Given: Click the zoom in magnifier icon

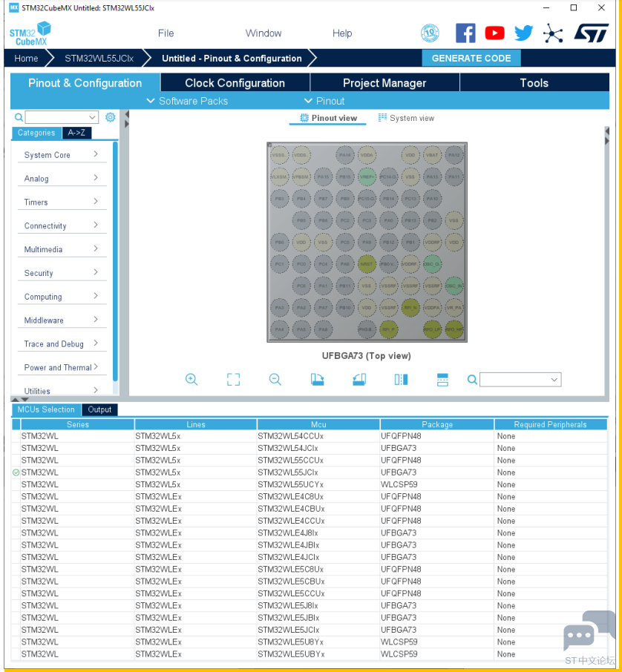Looking at the screenshot, I should [x=191, y=380].
